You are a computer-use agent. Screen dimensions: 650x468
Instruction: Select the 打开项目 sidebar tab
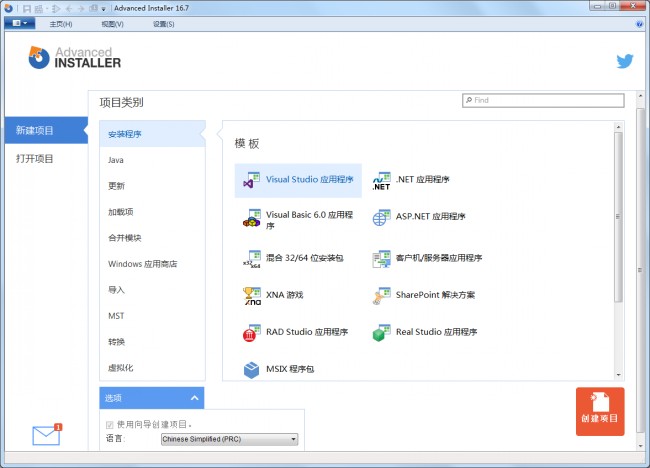pos(46,159)
